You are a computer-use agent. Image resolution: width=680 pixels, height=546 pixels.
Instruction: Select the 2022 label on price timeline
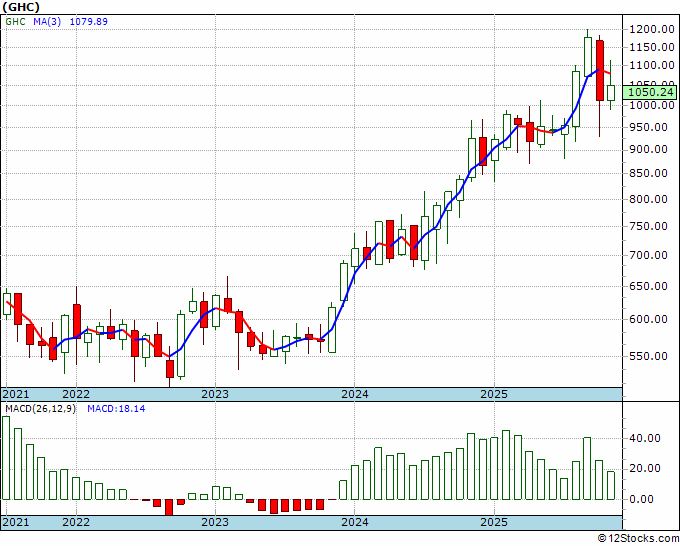[76, 394]
